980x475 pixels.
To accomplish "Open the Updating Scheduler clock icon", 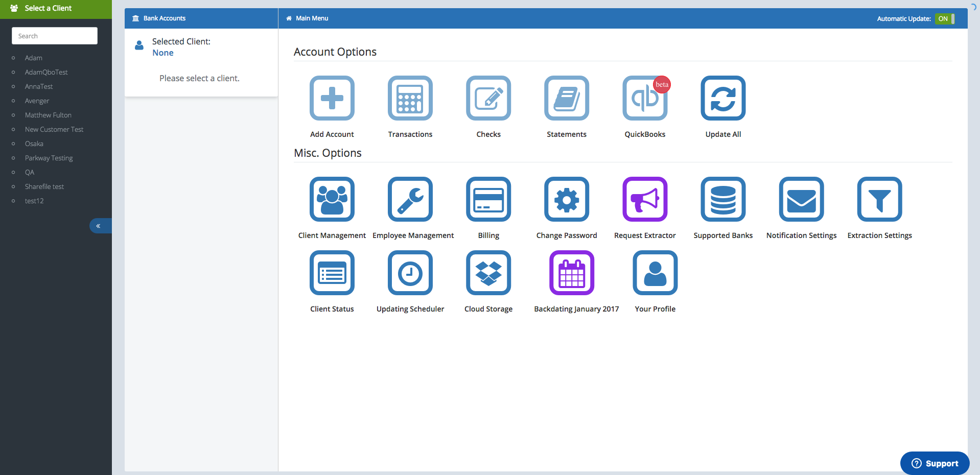I will pos(410,273).
